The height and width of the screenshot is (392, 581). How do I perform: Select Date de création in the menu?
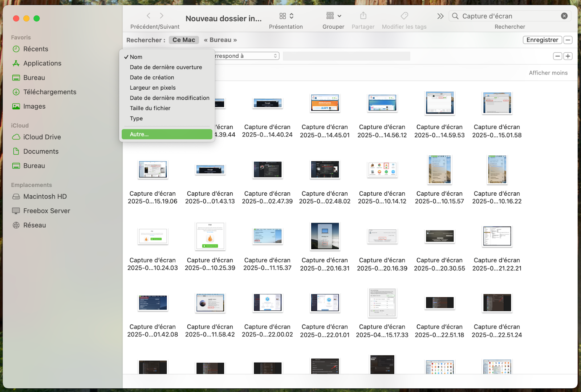click(152, 77)
